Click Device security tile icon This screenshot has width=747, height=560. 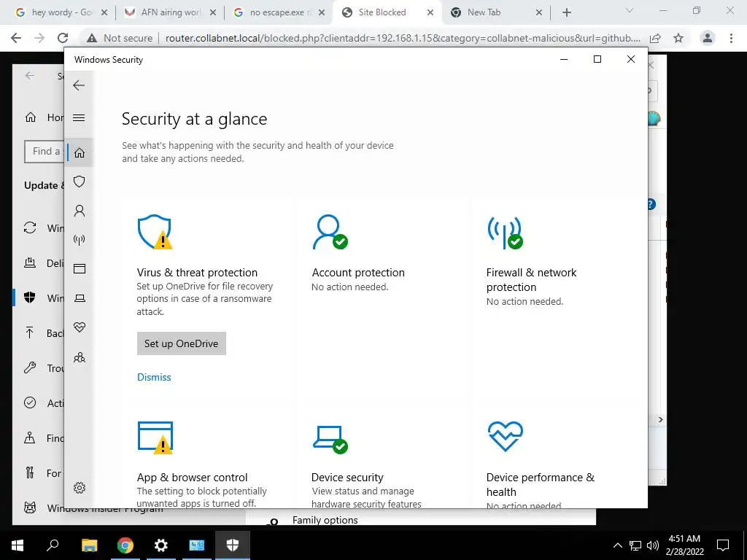(330, 439)
